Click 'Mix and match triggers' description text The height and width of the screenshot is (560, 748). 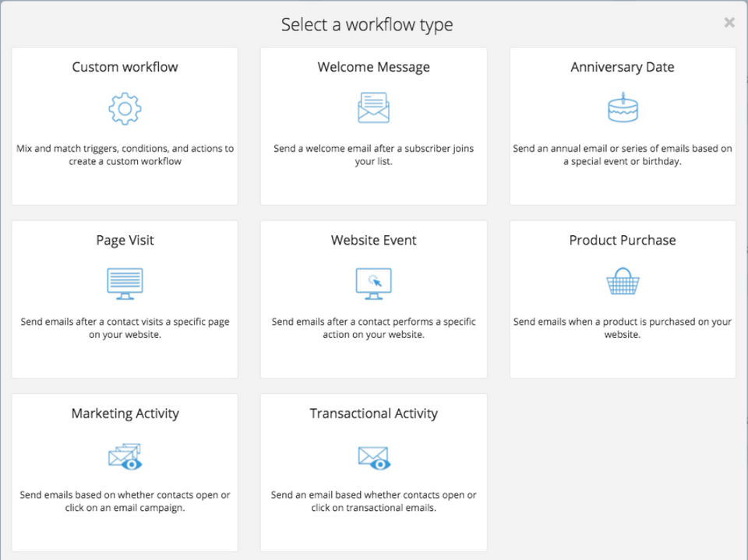[x=125, y=154]
